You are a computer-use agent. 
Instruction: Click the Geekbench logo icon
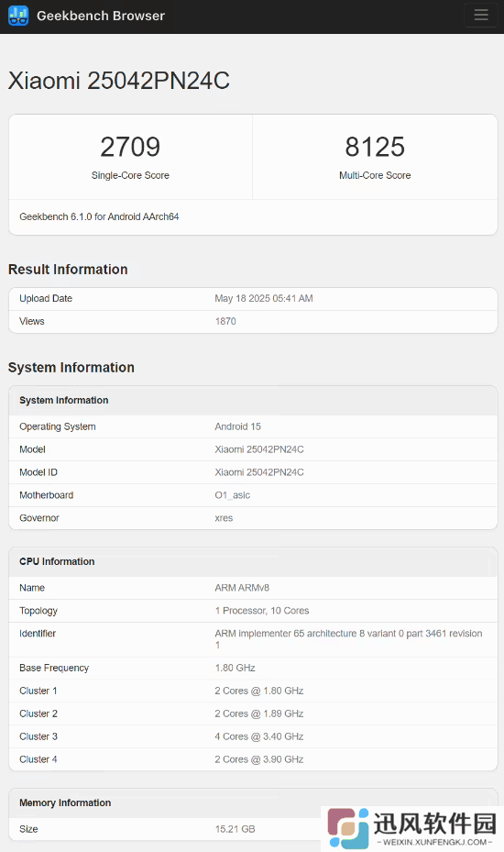18,16
